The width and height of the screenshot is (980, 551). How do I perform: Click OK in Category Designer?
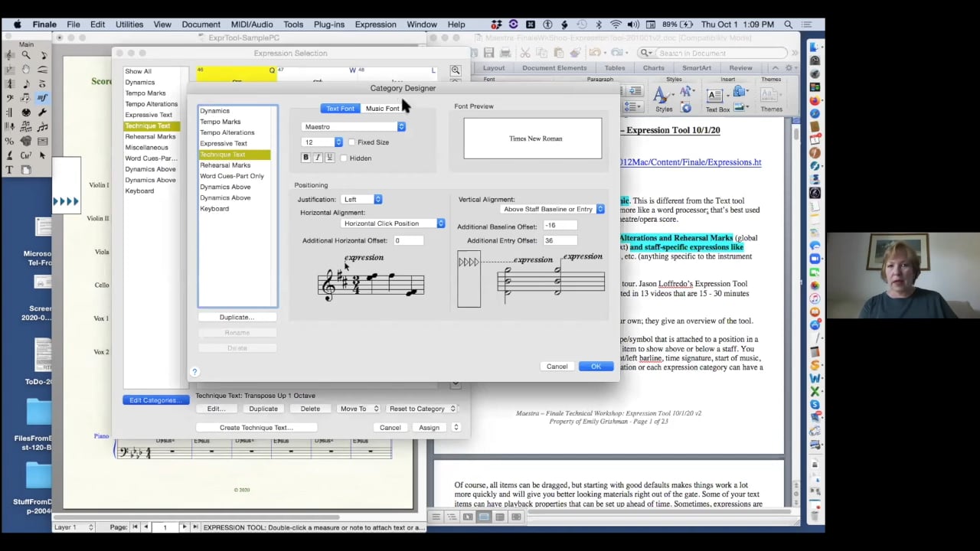(596, 367)
